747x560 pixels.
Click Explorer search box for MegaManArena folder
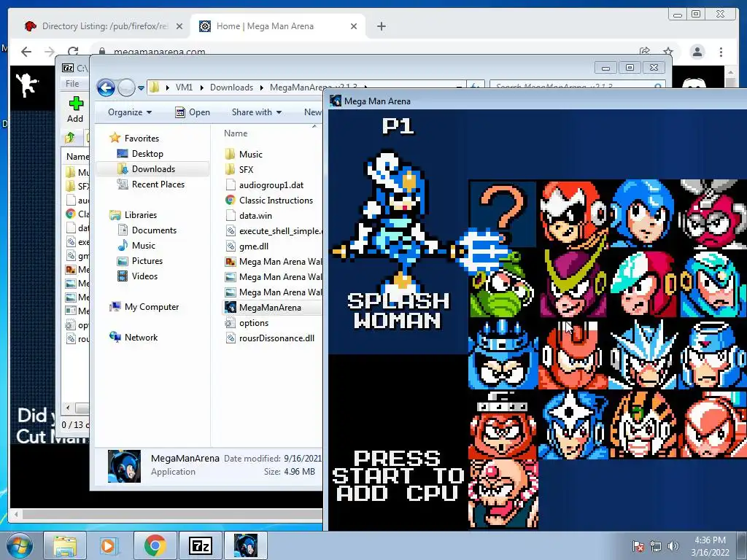pos(578,87)
